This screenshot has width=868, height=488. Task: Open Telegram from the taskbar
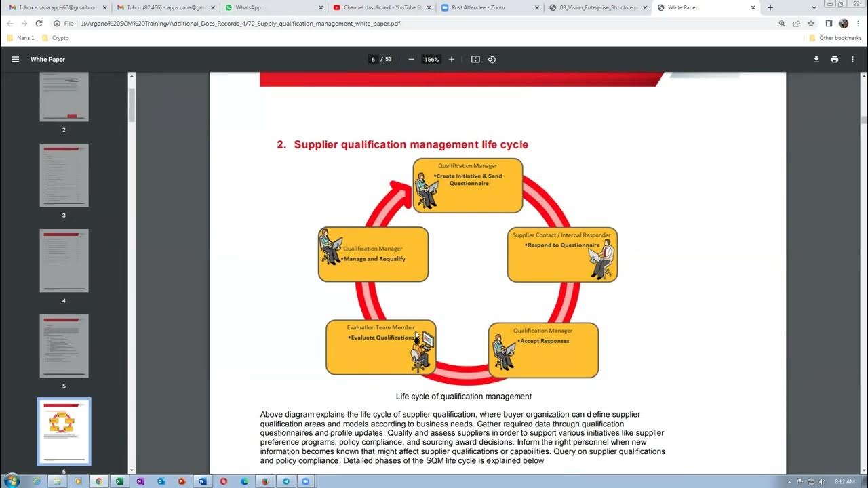(285, 481)
